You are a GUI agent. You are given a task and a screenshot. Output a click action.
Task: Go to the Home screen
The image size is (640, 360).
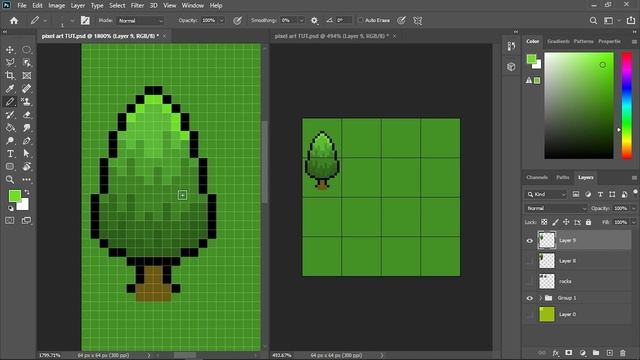pyautogui.click(x=14, y=20)
